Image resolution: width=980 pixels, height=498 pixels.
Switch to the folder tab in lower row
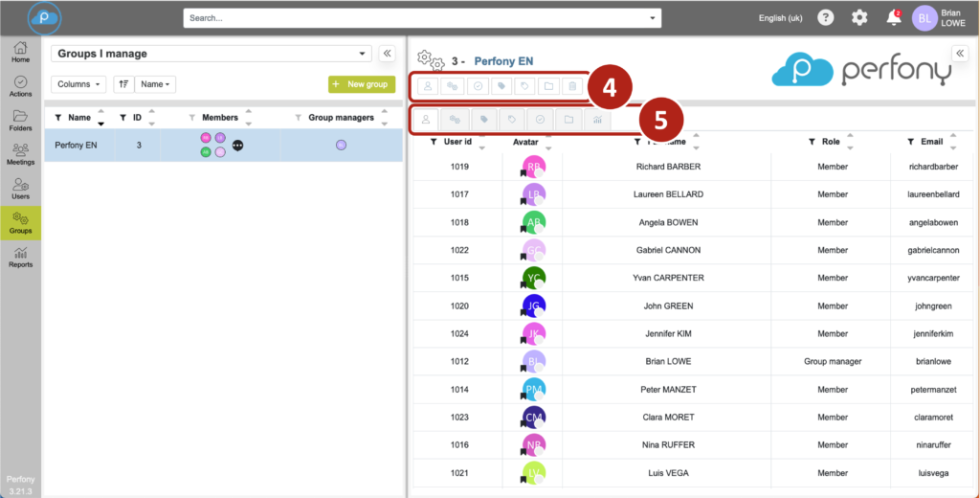click(568, 120)
